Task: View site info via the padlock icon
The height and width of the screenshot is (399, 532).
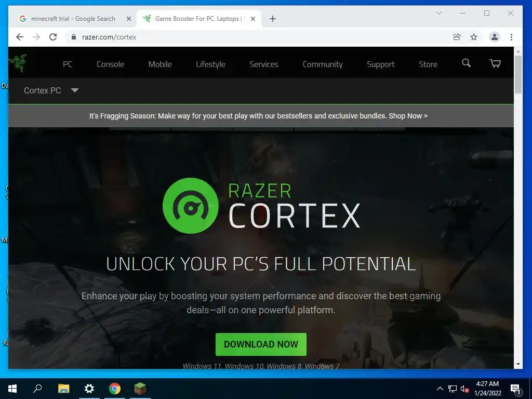Action: pos(74,37)
